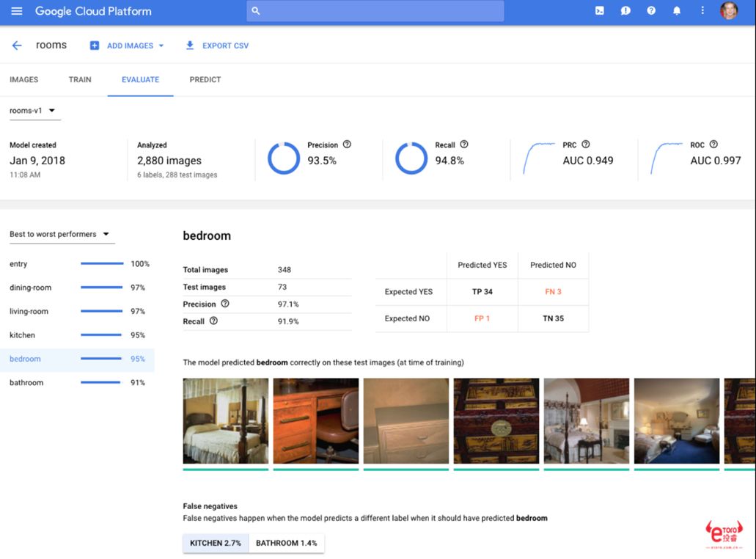The width and height of the screenshot is (756, 559).
Task: Click inside the top search field
Action: [x=375, y=11]
